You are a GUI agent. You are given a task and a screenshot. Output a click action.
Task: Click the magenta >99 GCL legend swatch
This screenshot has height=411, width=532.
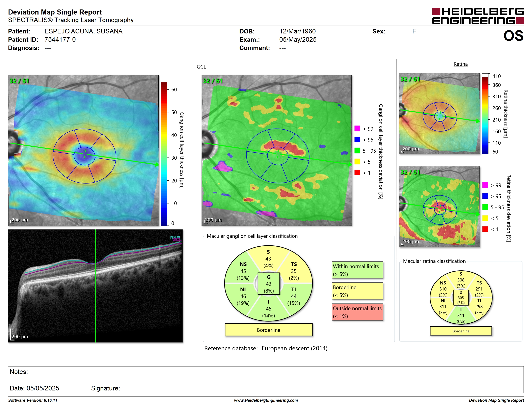pos(357,128)
